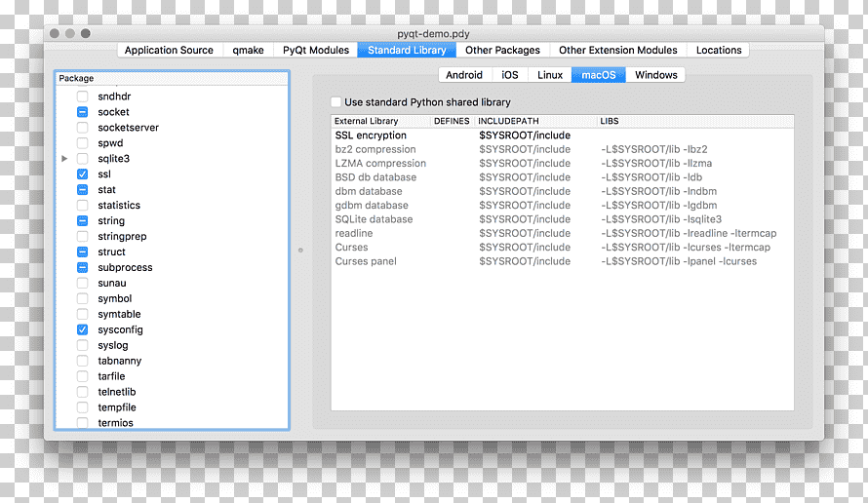Select the BSD db database row

tap(563, 177)
